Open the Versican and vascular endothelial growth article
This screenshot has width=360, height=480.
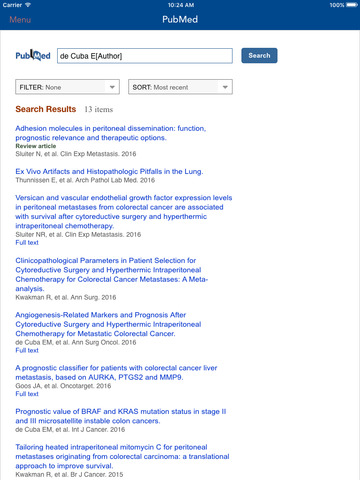click(x=124, y=212)
